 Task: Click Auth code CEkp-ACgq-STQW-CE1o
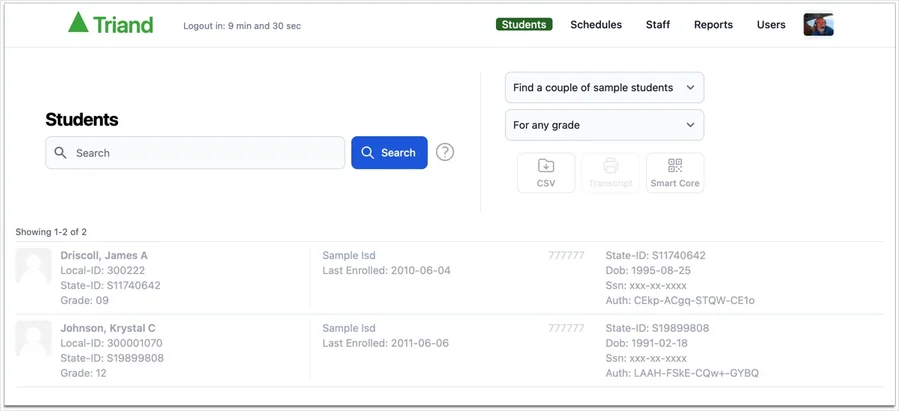point(680,300)
